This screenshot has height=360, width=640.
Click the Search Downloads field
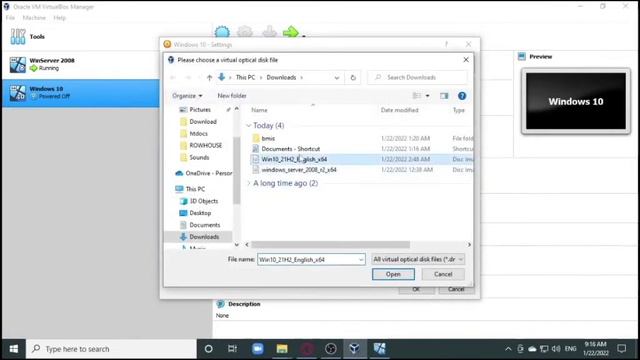pyautogui.click(x=417, y=77)
